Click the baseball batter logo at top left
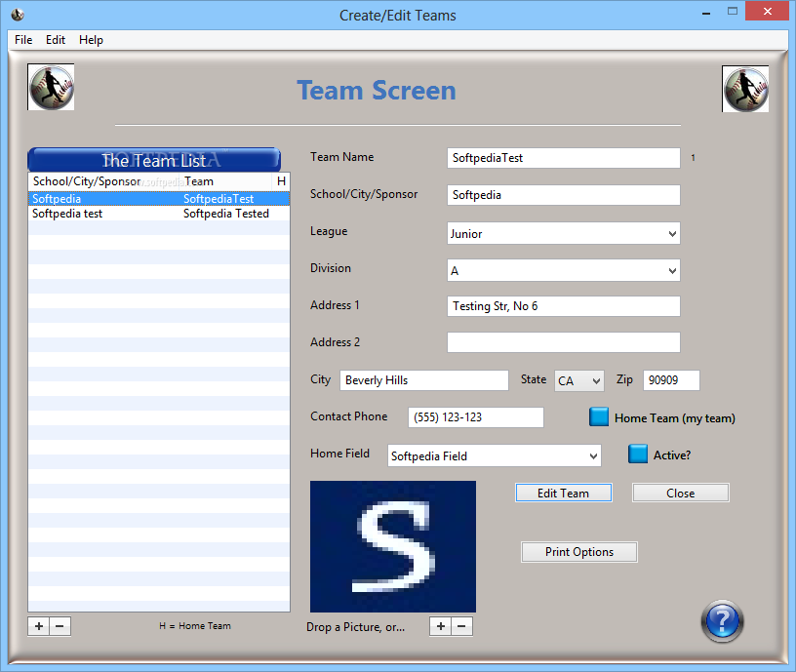This screenshot has width=796, height=672. pos(51,87)
